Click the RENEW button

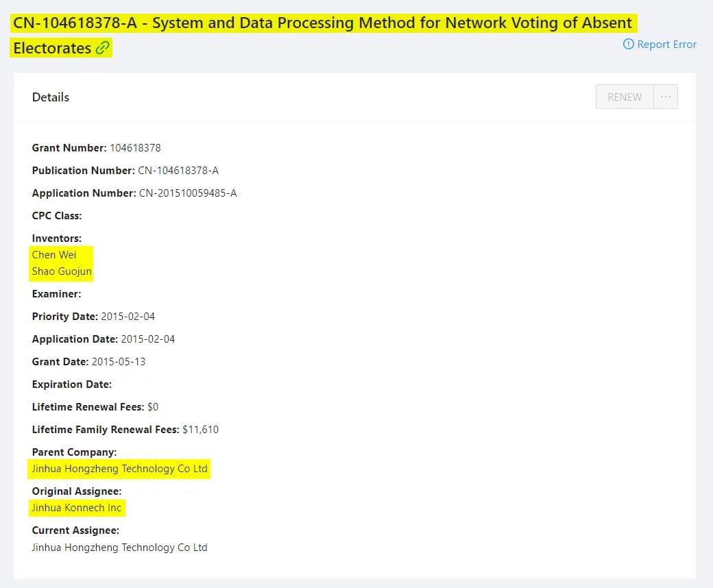[x=625, y=97]
